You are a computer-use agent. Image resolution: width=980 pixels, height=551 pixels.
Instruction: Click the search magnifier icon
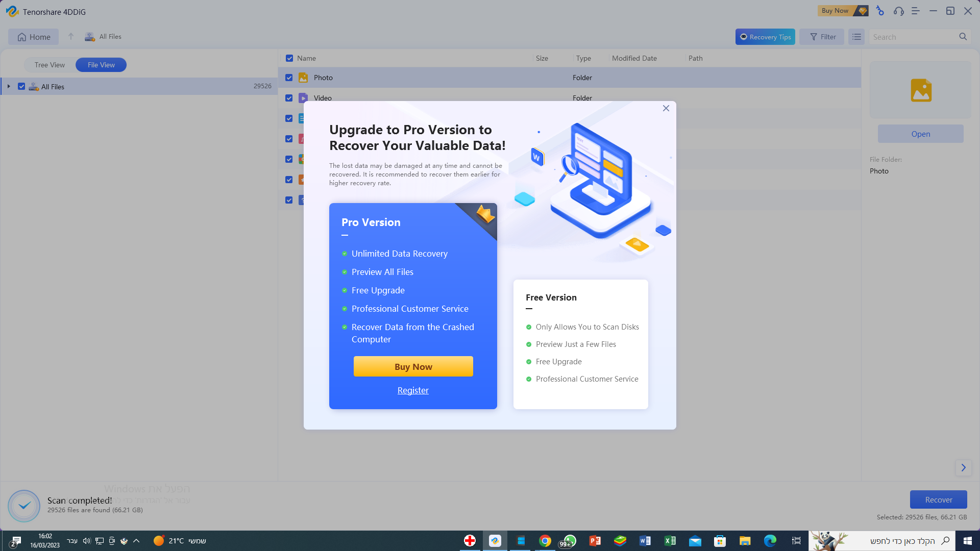click(963, 37)
